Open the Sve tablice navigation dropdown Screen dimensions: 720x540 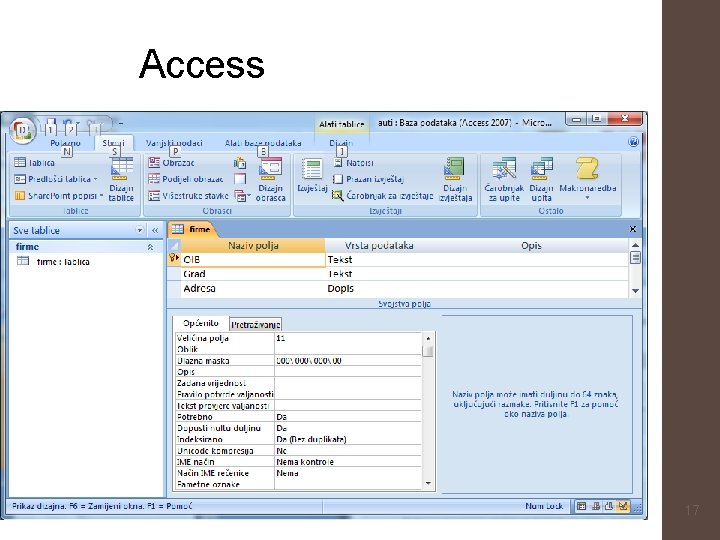point(140,230)
